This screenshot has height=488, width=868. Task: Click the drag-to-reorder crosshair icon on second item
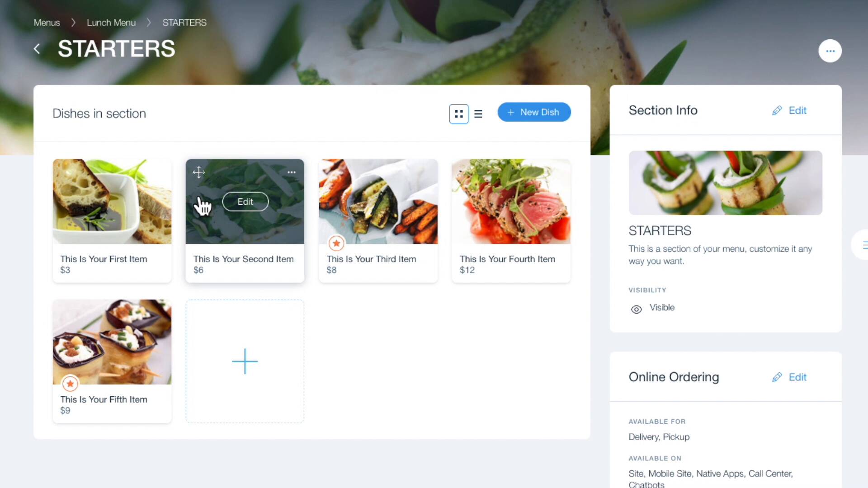199,172
